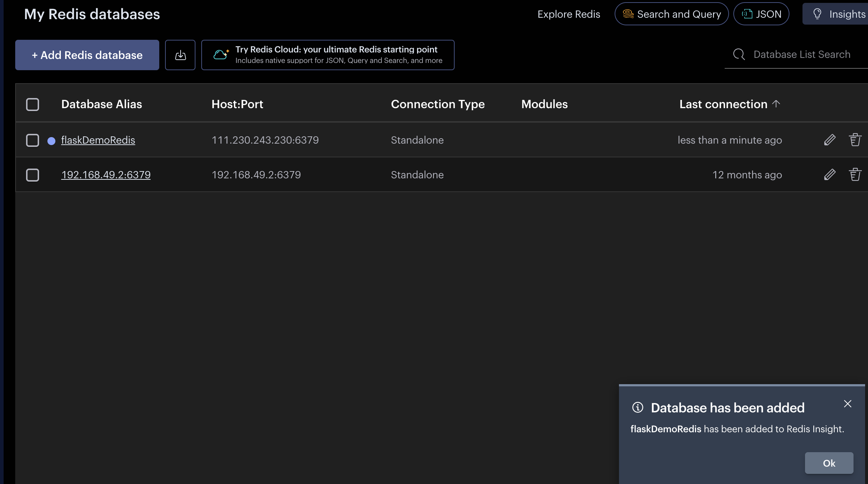Viewport: 868px width, 484px height.
Task: Click the Add Redis database button
Action: coord(87,55)
